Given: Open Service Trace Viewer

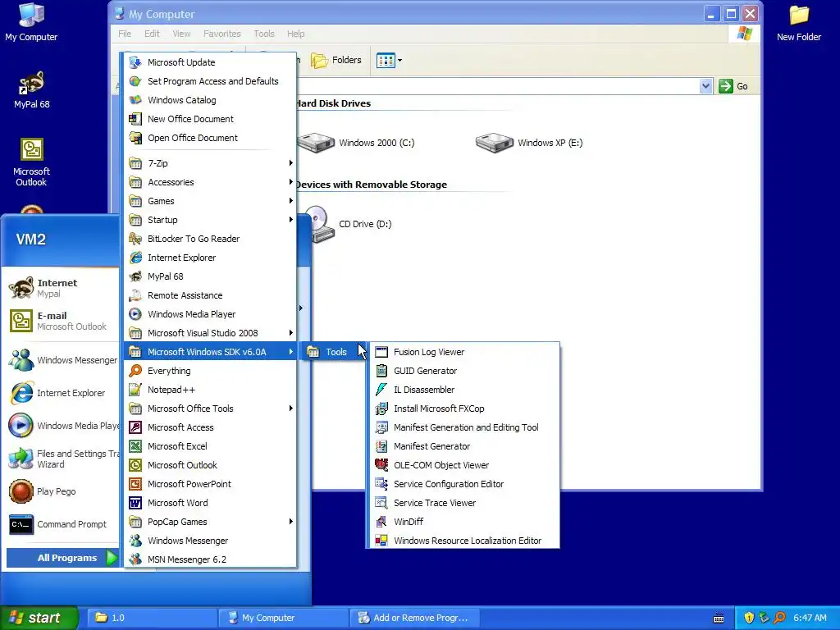Looking at the screenshot, I should click(x=463, y=503).
